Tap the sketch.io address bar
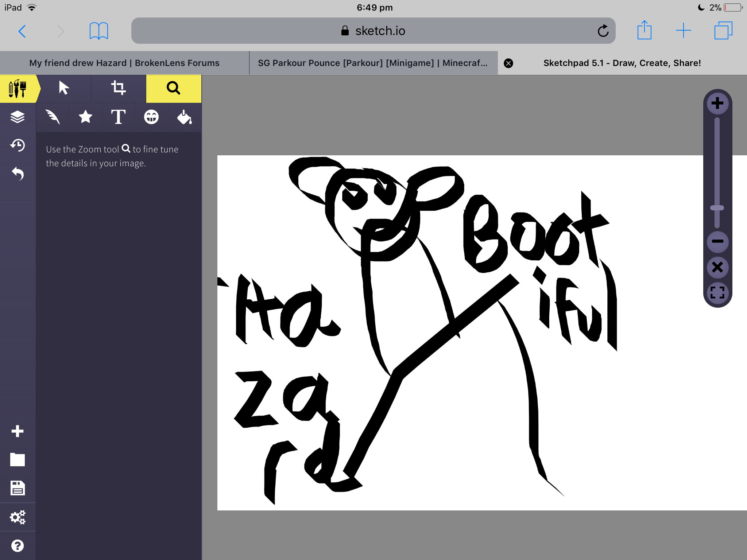The height and width of the screenshot is (560, 747). pos(373,31)
